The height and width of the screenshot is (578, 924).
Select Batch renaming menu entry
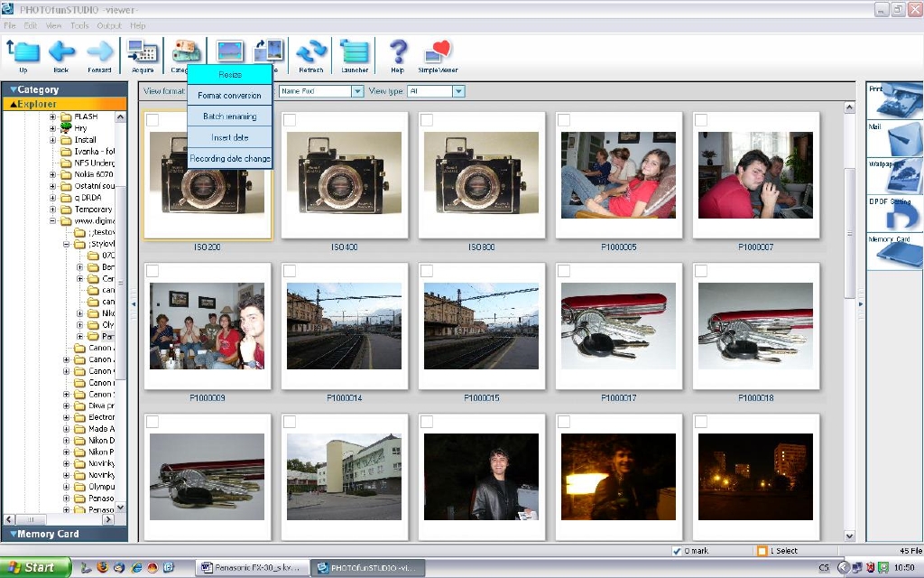point(229,117)
